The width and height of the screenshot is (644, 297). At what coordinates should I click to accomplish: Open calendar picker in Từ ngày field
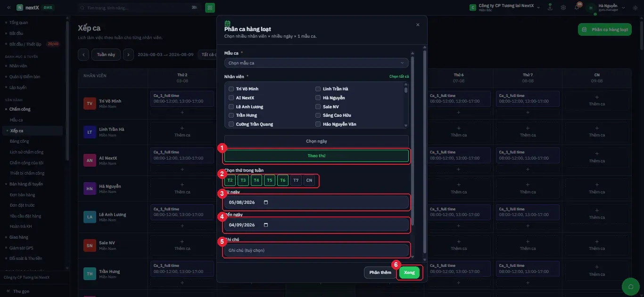266,202
